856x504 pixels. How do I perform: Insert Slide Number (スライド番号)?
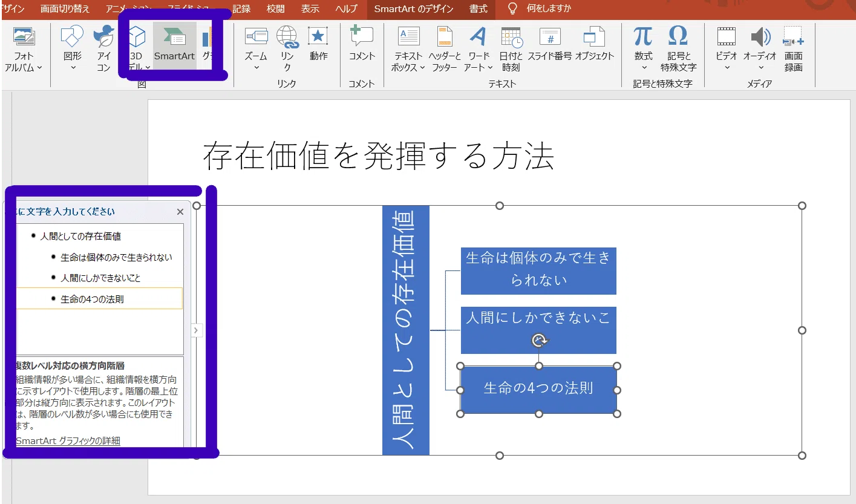pyautogui.click(x=549, y=45)
